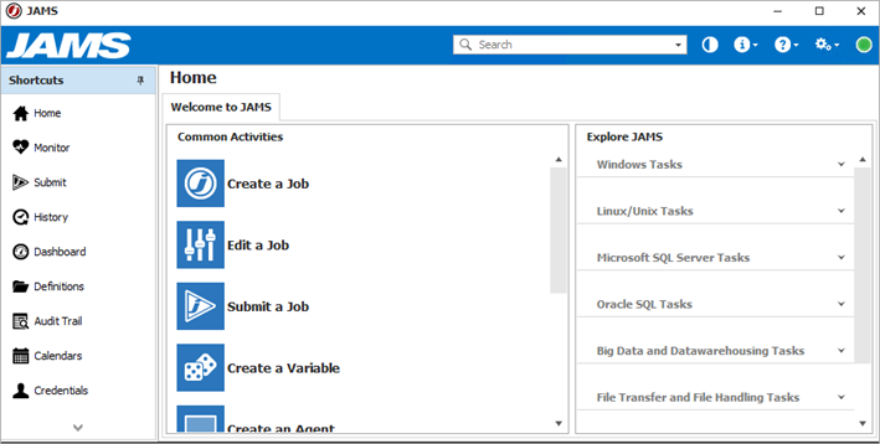Viewport: 880px width, 444px height.
Task: Click the History clock icon
Action: pos(21,217)
